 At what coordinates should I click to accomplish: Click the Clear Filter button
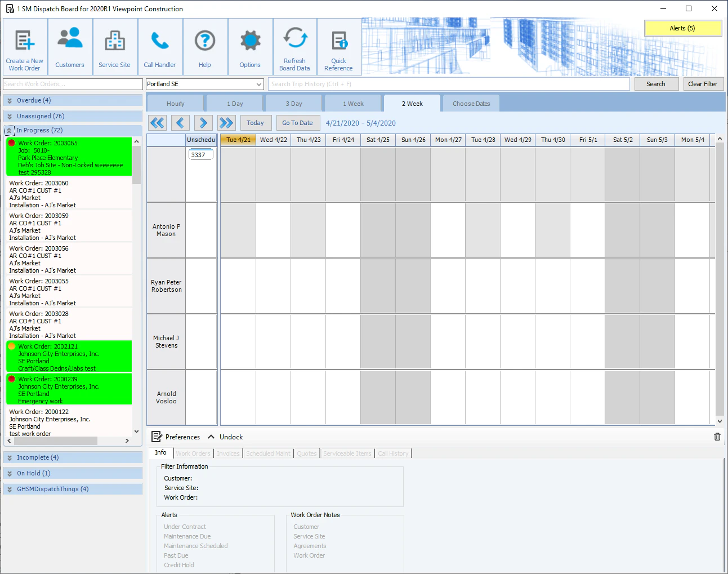702,84
